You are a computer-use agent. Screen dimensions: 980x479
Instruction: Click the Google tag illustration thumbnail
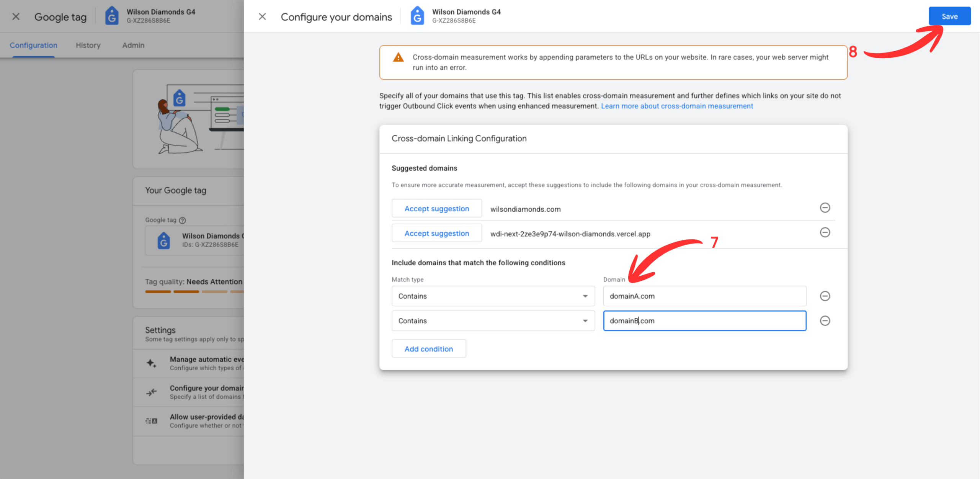[x=200, y=119]
